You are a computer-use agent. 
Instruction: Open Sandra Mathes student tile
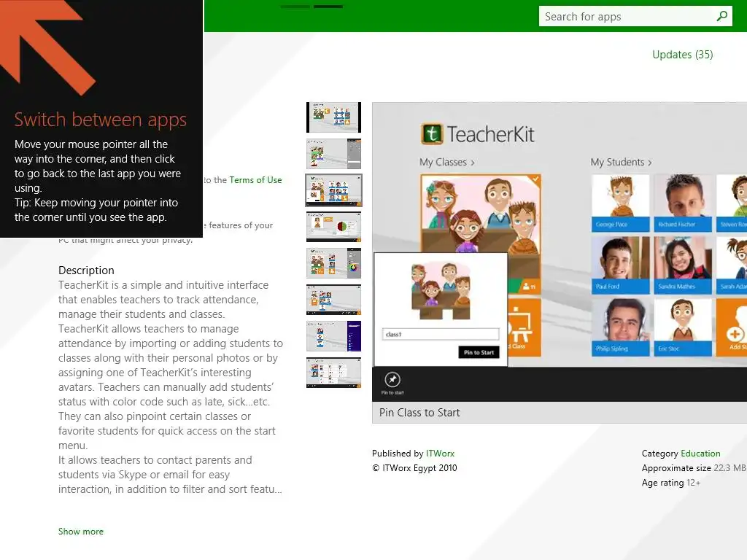tap(683, 265)
